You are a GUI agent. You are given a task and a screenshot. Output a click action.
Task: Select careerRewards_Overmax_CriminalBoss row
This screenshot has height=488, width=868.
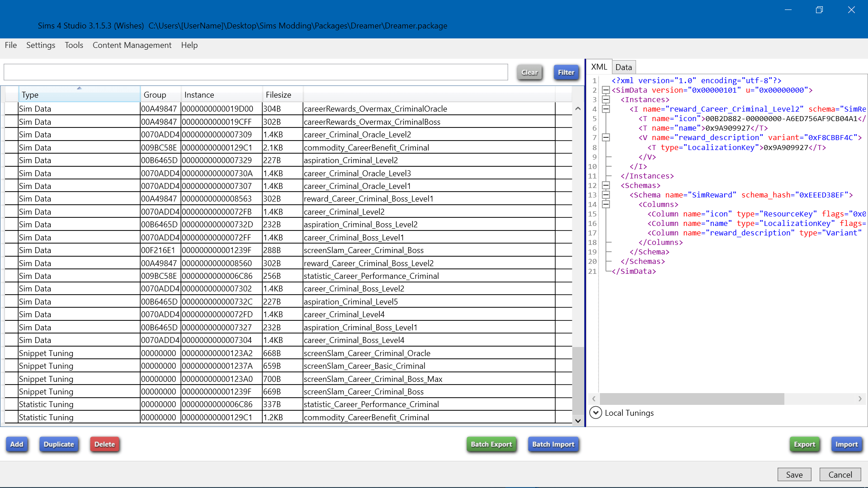coord(288,122)
